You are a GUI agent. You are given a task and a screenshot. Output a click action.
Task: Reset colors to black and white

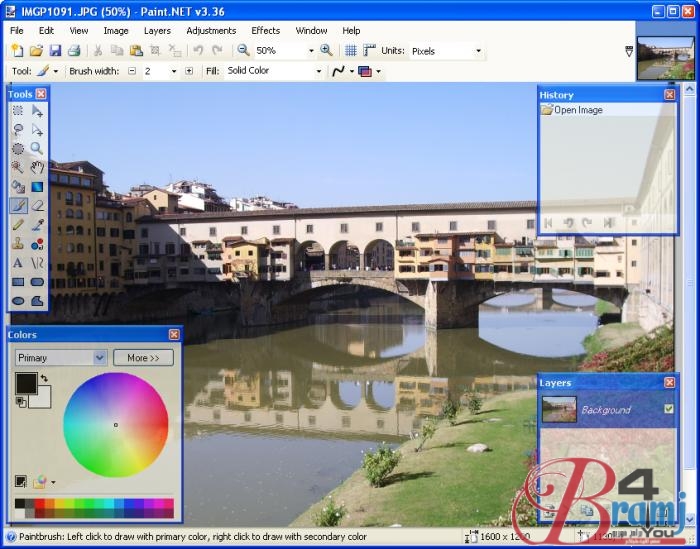pos(21,402)
